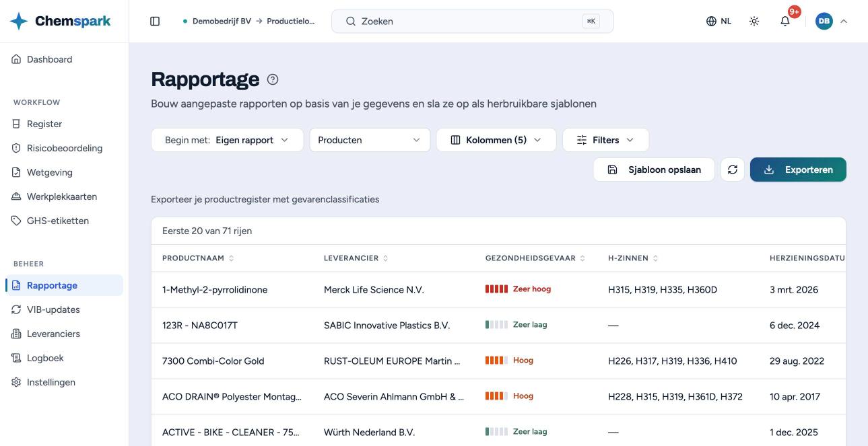Click H315, H319, H335, H360D cell
This screenshot has height=446, width=868.
[x=663, y=290]
